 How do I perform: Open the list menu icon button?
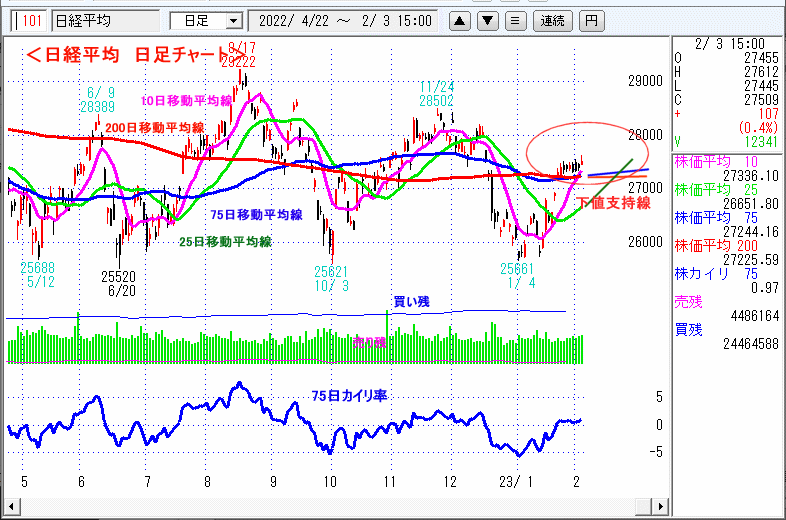(x=515, y=21)
